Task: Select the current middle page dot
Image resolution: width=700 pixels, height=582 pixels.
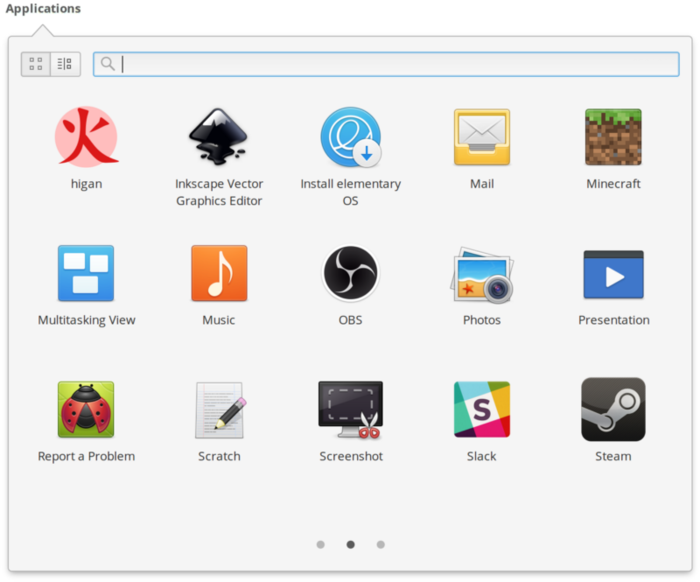Action: (x=350, y=545)
